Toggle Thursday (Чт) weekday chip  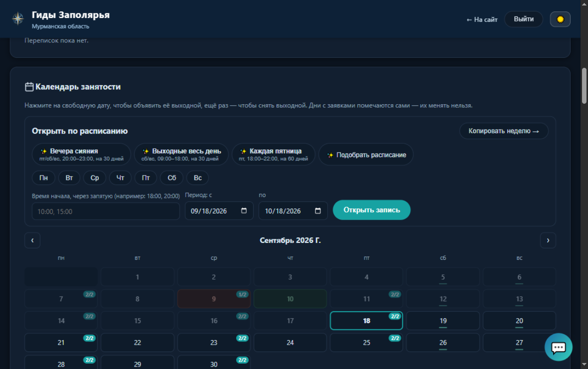pos(120,178)
